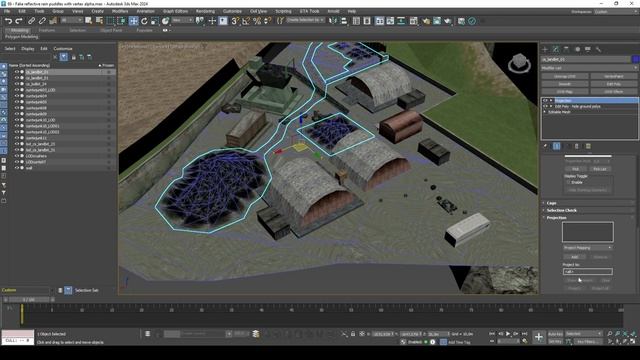Toggle visibility eye of first list object

pos(17,72)
